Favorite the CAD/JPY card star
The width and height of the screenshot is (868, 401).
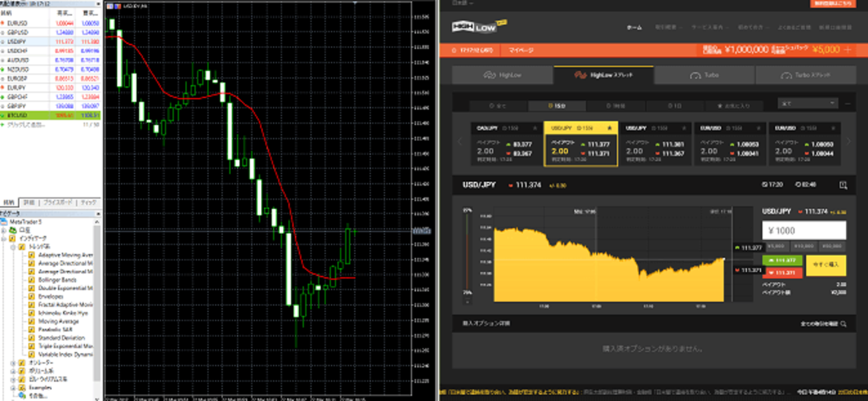point(534,128)
